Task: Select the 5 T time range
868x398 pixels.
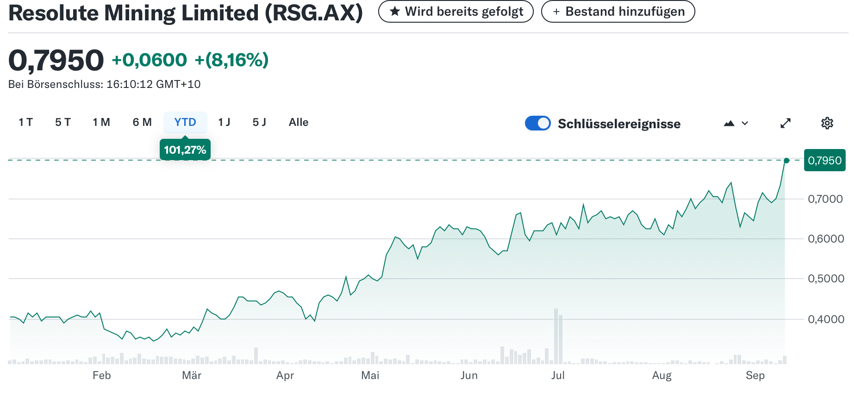Action: [x=63, y=122]
